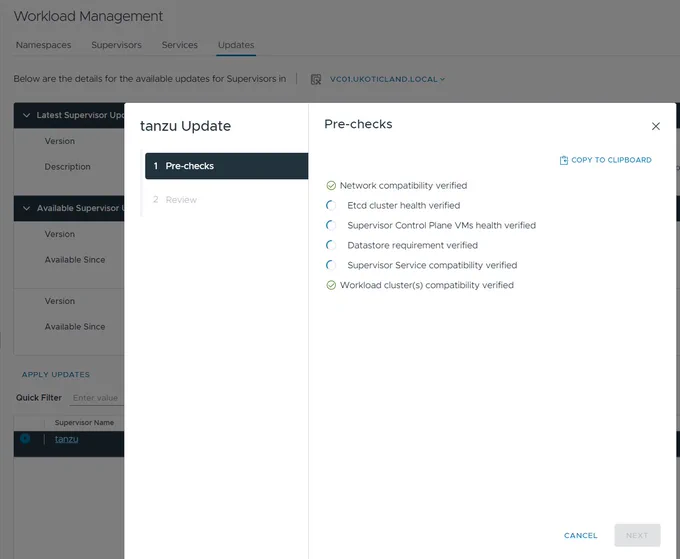Image resolution: width=680 pixels, height=559 pixels.
Task: Click the Copy to Clipboard icon
Action: [x=563, y=160]
